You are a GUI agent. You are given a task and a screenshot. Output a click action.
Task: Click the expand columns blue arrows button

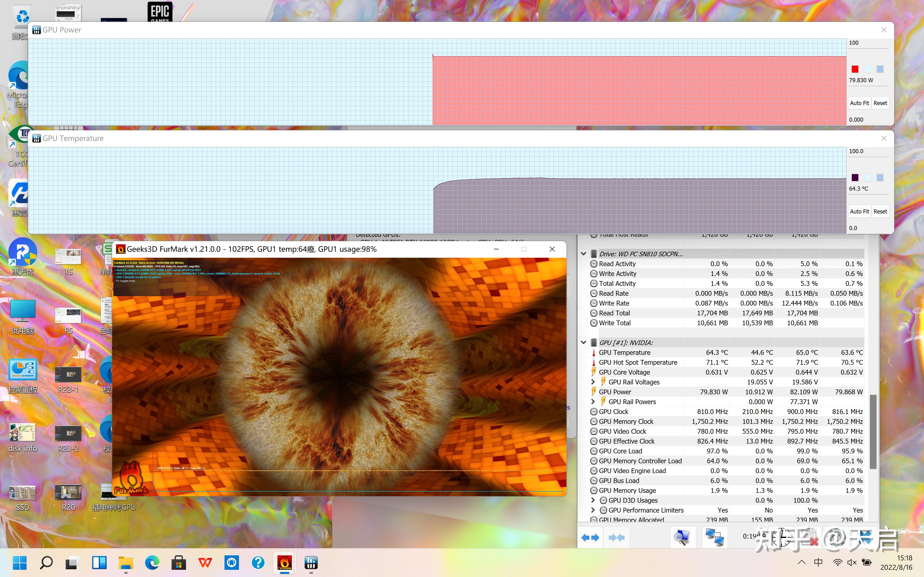[x=590, y=537]
